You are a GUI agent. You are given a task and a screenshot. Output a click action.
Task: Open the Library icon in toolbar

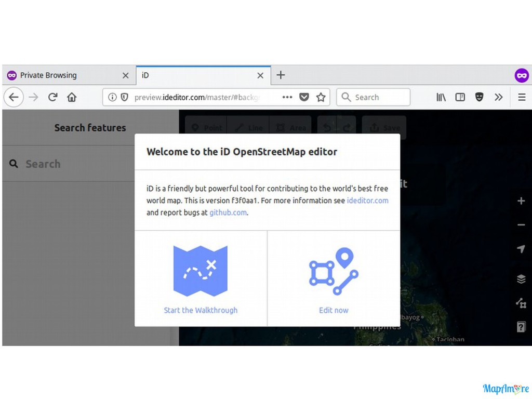(441, 97)
